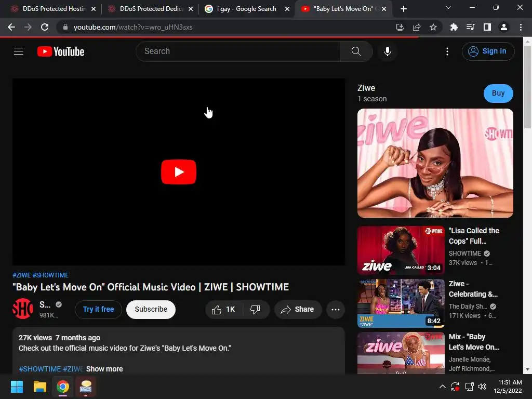Open clock and date in taskbar
Screen dimensions: 532x399
coord(508,387)
